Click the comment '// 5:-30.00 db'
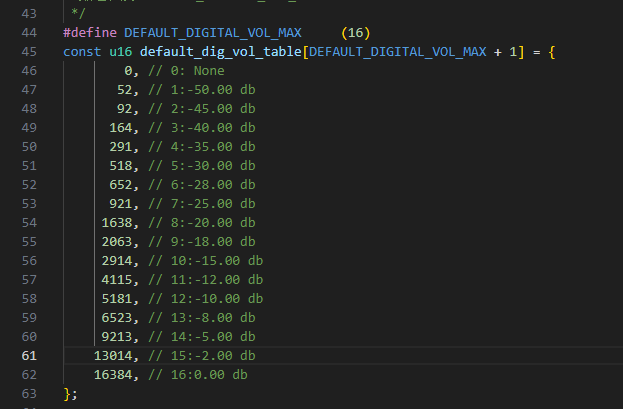Screen dimensions: 623x409 pos(202,165)
